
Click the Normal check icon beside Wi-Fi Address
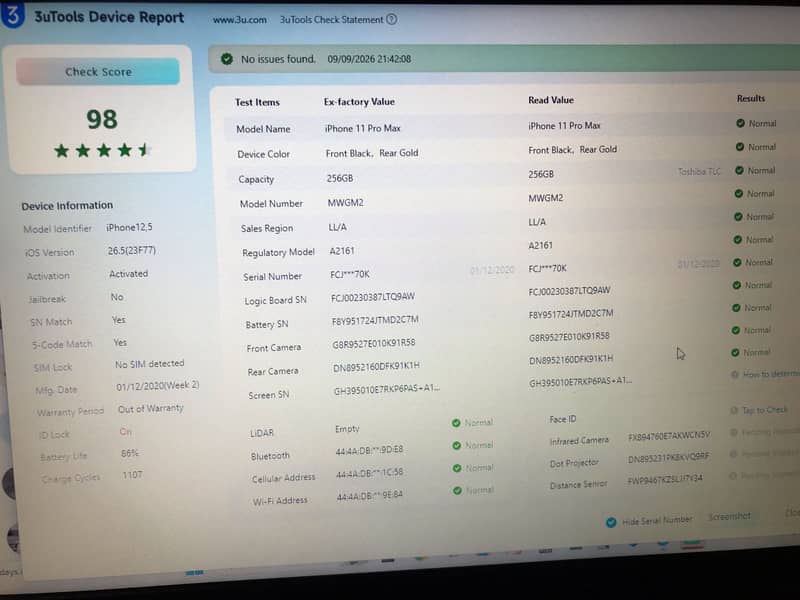[458, 490]
